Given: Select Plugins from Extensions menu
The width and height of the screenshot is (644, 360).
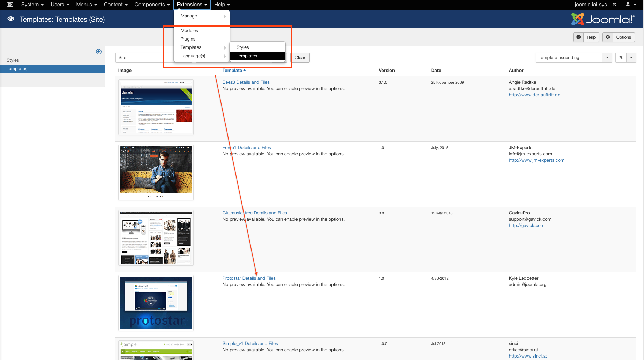Looking at the screenshot, I should coord(202,39).
